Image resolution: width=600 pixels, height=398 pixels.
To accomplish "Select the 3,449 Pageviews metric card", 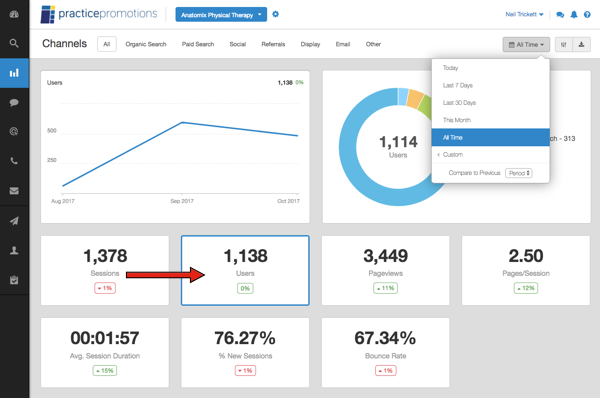I will (386, 270).
